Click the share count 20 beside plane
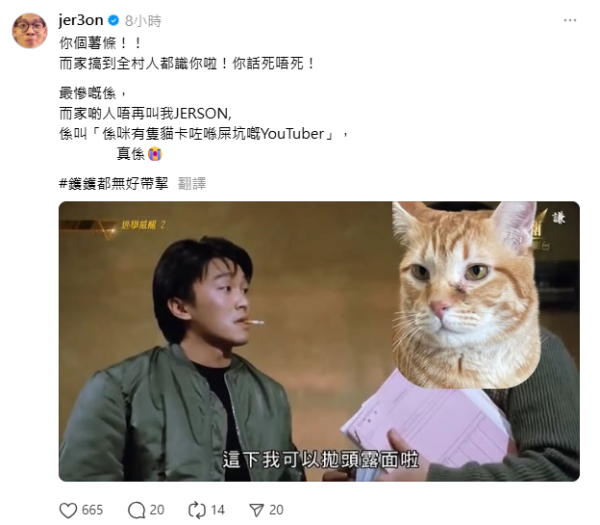The width and height of the screenshot is (600, 525). [276, 510]
